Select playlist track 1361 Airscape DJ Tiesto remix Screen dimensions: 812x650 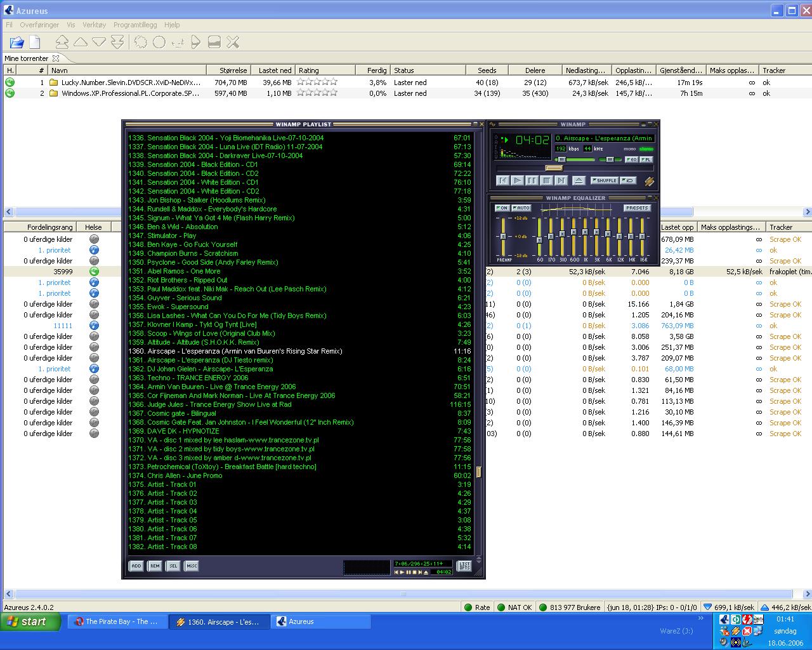[299, 360]
